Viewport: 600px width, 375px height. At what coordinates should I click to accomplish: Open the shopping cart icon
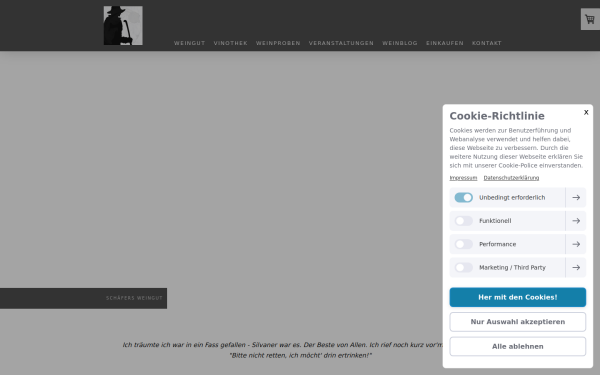click(590, 19)
